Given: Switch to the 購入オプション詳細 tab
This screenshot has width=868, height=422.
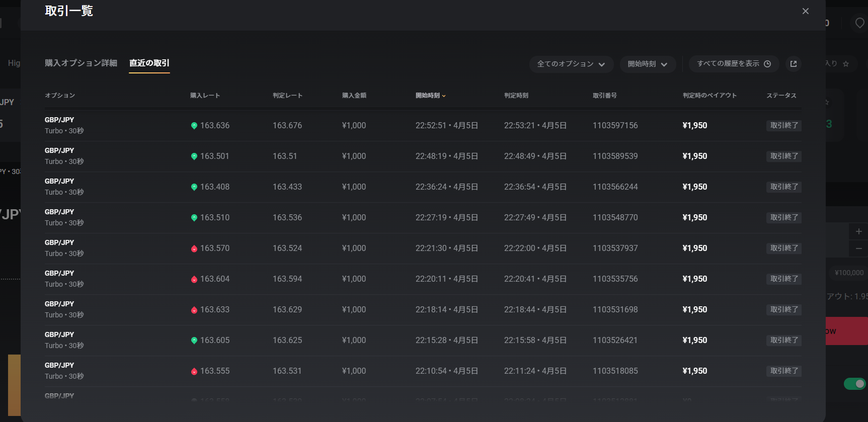Looking at the screenshot, I should pos(81,63).
